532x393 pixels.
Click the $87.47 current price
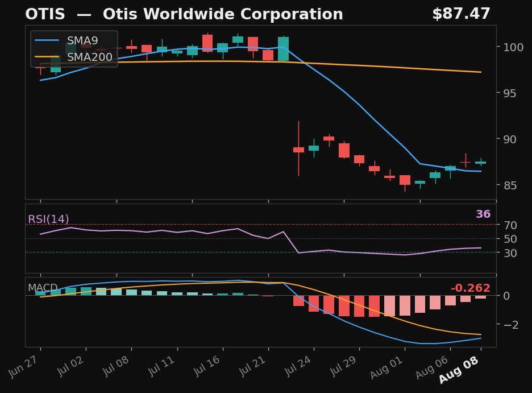coord(461,14)
